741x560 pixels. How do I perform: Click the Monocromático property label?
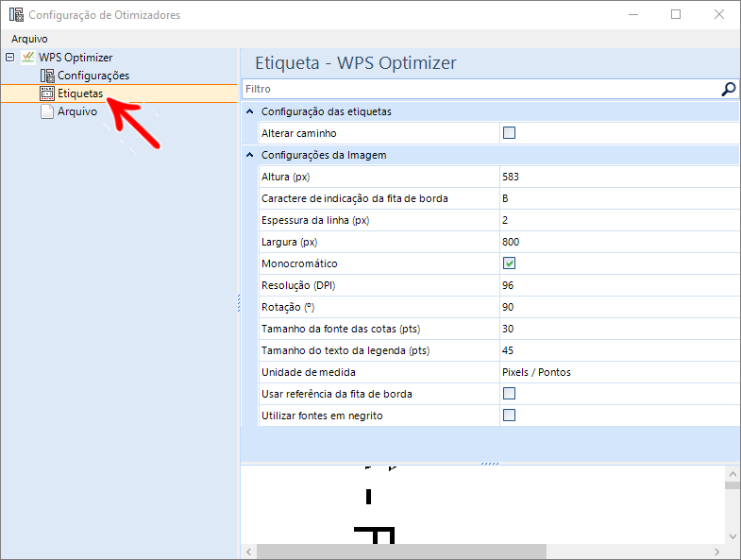tap(299, 263)
